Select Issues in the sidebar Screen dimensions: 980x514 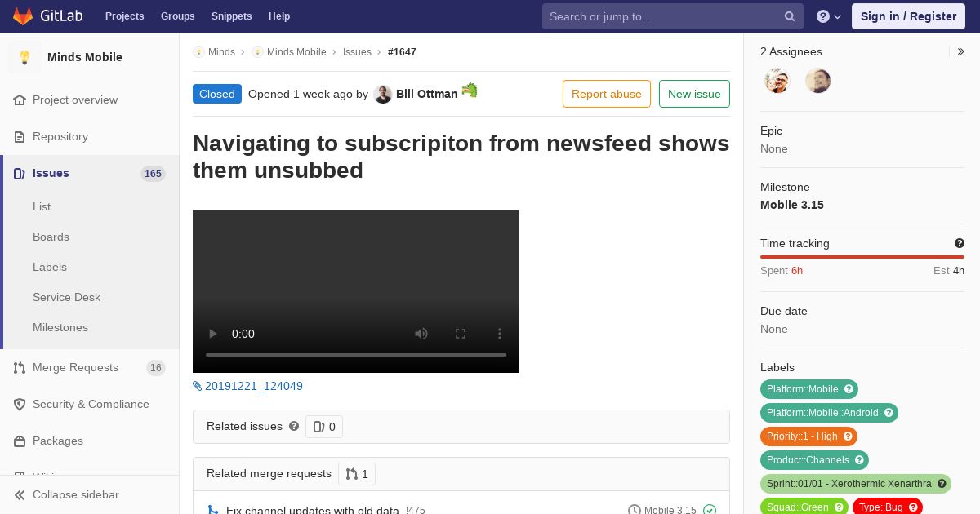pyautogui.click(x=51, y=173)
